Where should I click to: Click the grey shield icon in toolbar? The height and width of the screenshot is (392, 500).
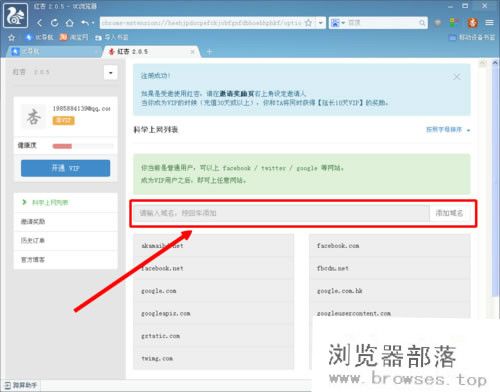point(438,23)
